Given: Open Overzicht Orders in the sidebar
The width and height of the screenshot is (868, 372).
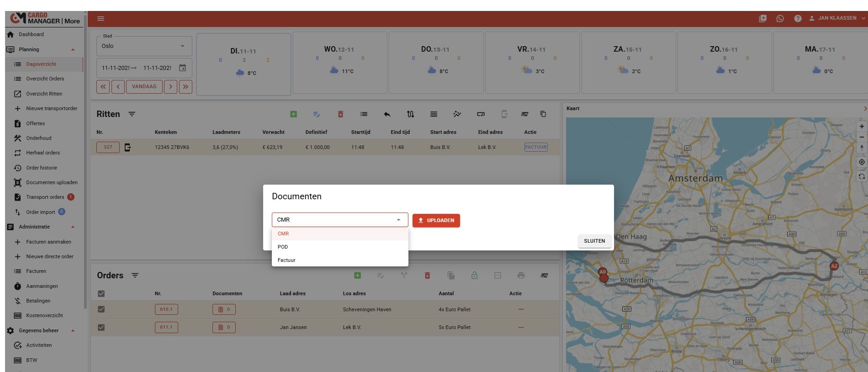Looking at the screenshot, I should [45, 79].
